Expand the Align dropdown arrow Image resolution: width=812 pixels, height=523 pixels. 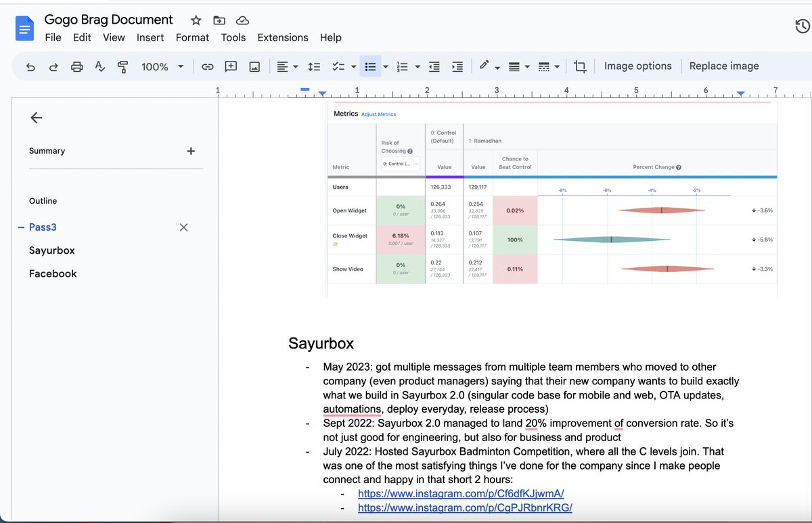coord(296,67)
